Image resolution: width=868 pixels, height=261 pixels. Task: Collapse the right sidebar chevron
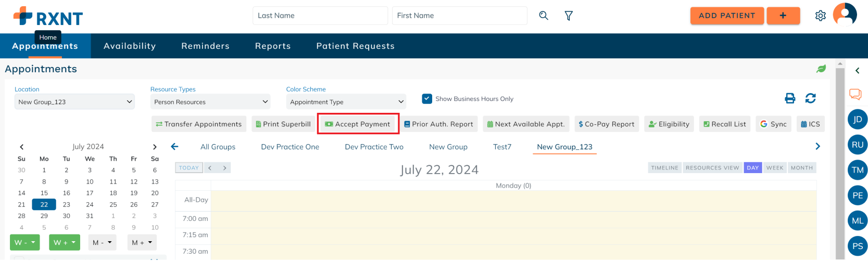(x=857, y=71)
